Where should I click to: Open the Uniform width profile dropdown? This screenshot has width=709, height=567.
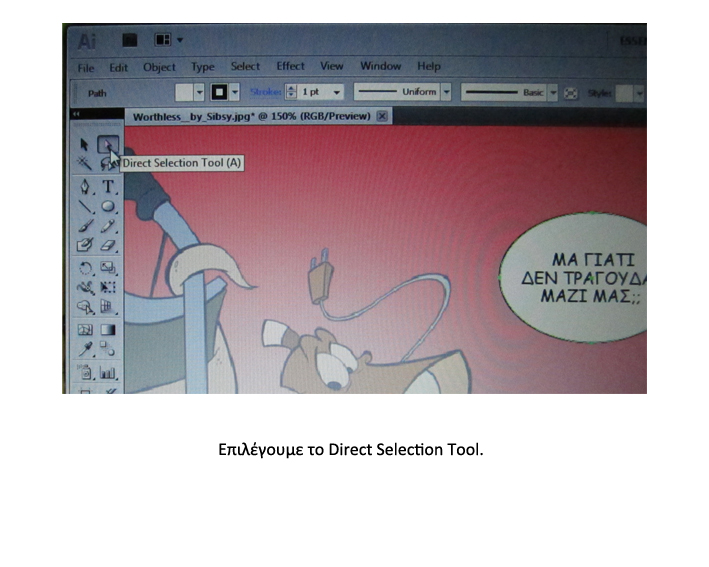pyautogui.click(x=446, y=92)
